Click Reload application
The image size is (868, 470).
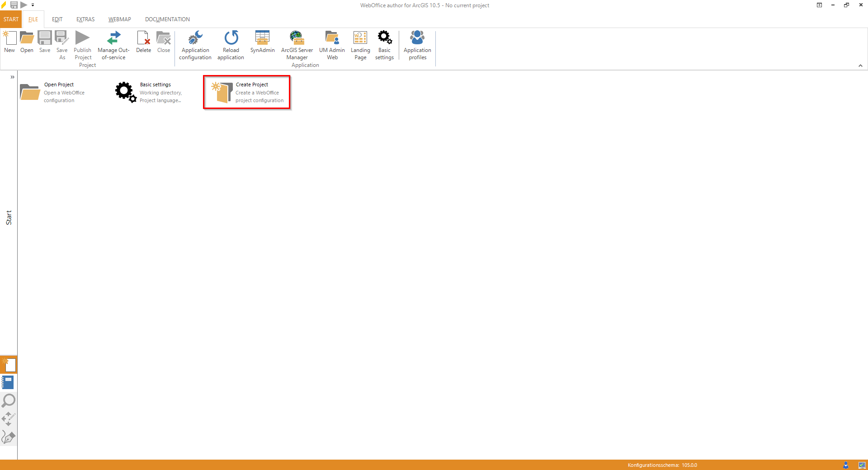(x=231, y=45)
